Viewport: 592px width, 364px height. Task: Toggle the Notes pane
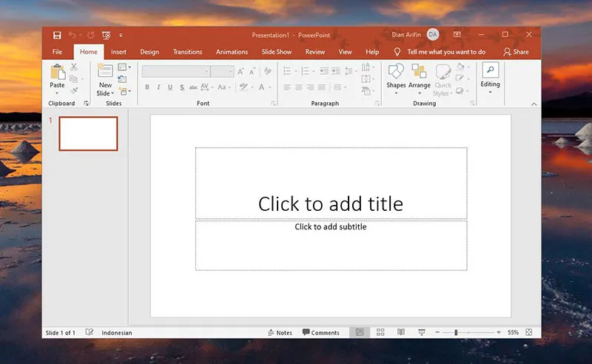click(x=280, y=333)
